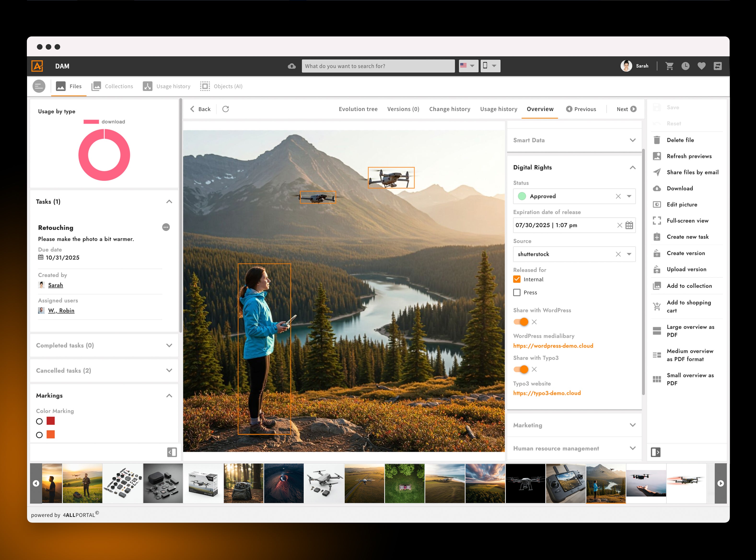Image resolution: width=756 pixels, height=560 pixels.
Task: Expand the Smart Data section
Action: [632, 140]
